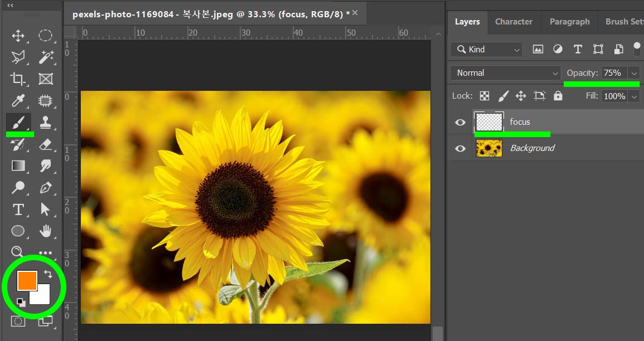Screen dimensions: 644x341
Task: Lock layer position
Action: pos(521,96)
